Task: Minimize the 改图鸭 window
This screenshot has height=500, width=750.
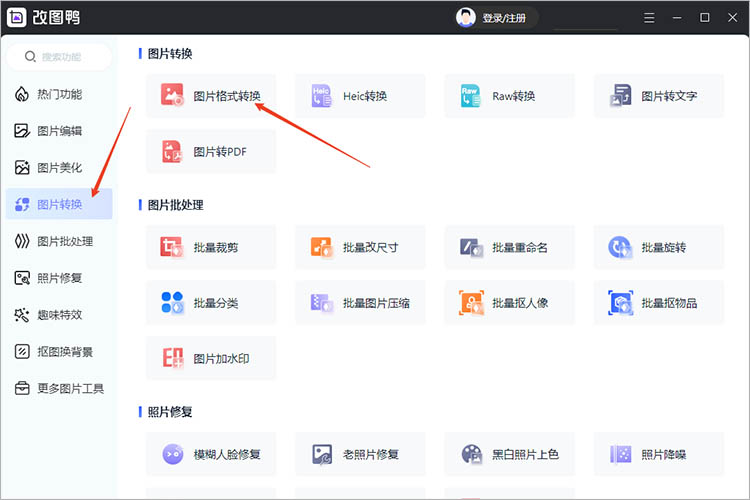Action: 677,18
